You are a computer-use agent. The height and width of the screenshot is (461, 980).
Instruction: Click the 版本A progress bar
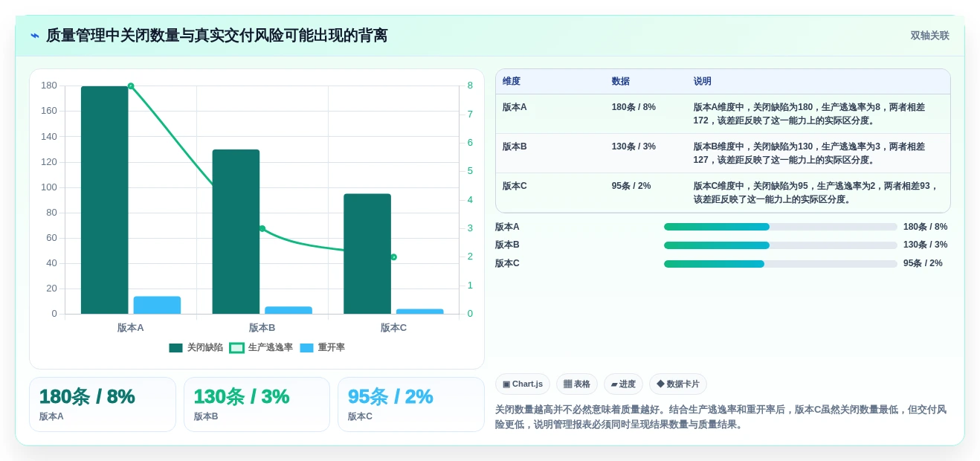click(x=781, y=227)
